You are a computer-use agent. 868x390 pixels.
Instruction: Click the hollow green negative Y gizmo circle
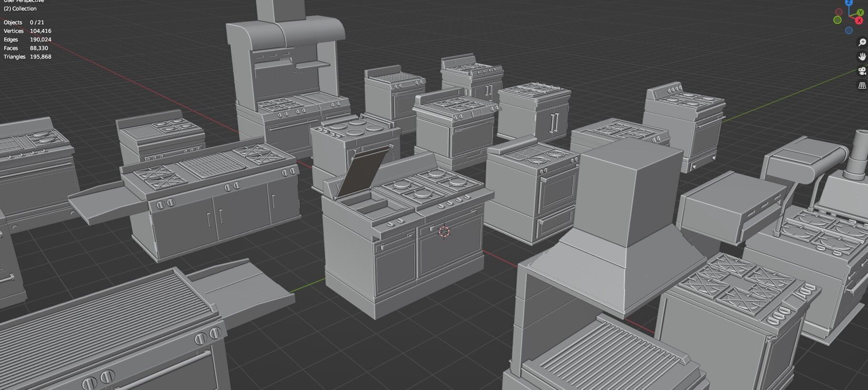[837, 20]
